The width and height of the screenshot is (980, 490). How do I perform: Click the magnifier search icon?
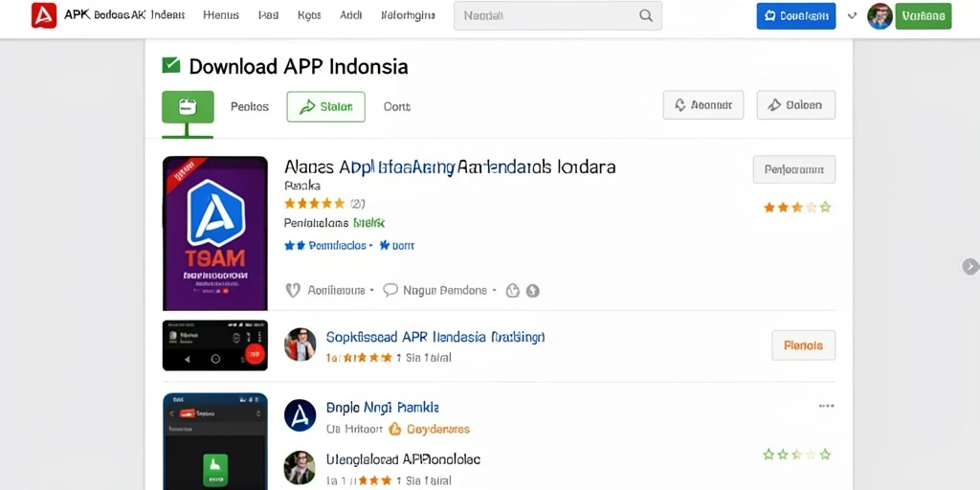pyautogui.click(x=646, y=15)
